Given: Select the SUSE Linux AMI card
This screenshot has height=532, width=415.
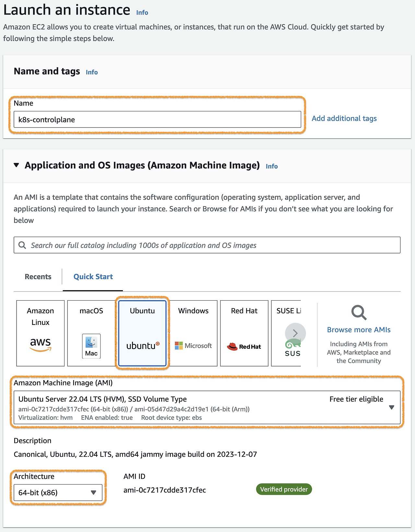Looking at the screenshot, I should coord(286,333).
